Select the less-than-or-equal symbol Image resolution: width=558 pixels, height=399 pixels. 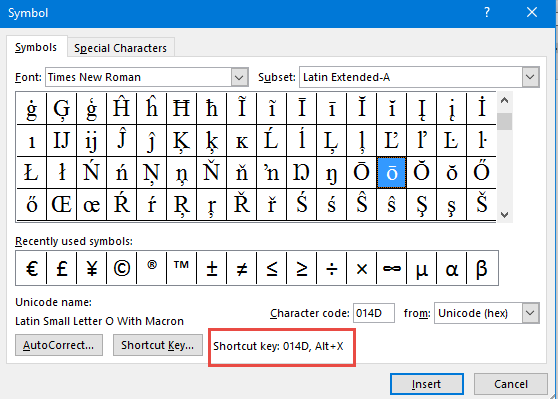[x=272, y=268]
